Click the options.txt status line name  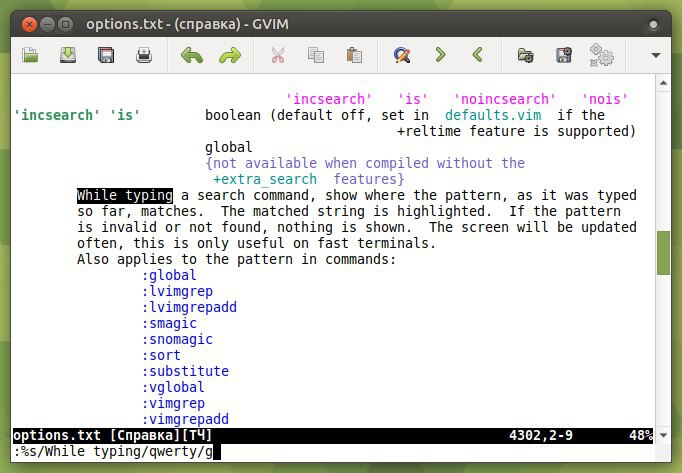(57, 436)
